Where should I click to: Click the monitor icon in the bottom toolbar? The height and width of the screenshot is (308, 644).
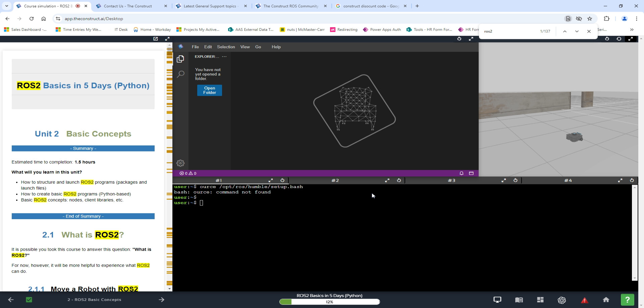tap(497, 300)
